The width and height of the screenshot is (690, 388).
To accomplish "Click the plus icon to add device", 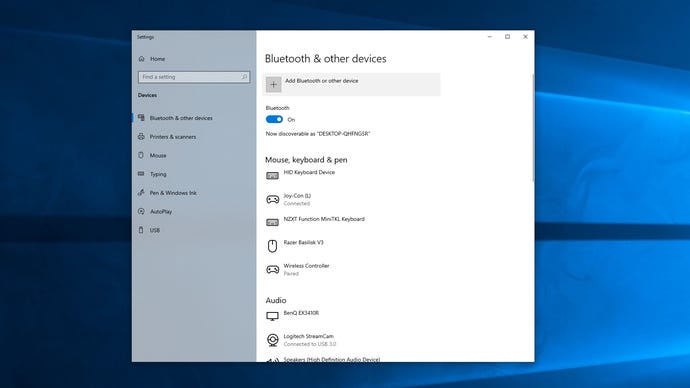I will click(x=273, y=84).
